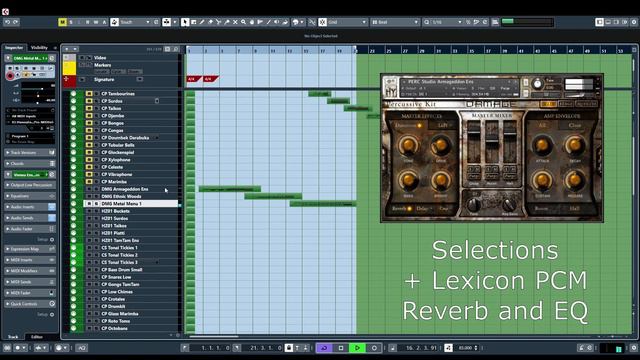This screenshot has width=640, height=360.
Task: Click the tempo value field in transport
Action: tap(465, 348)
